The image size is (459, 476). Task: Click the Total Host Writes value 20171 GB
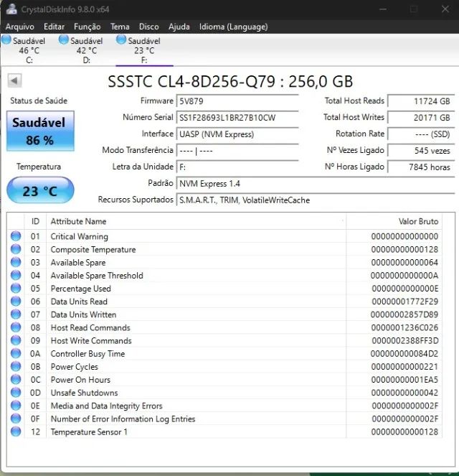pos(421,118)
